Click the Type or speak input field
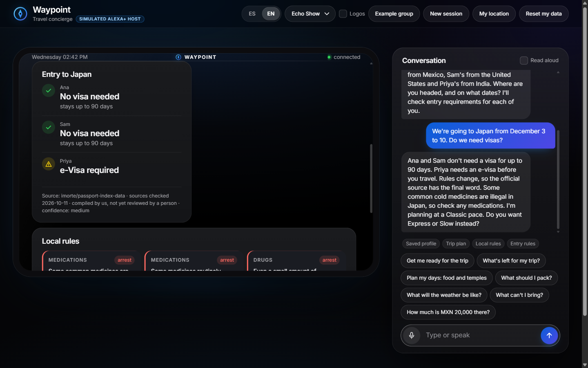 point(480,335)
